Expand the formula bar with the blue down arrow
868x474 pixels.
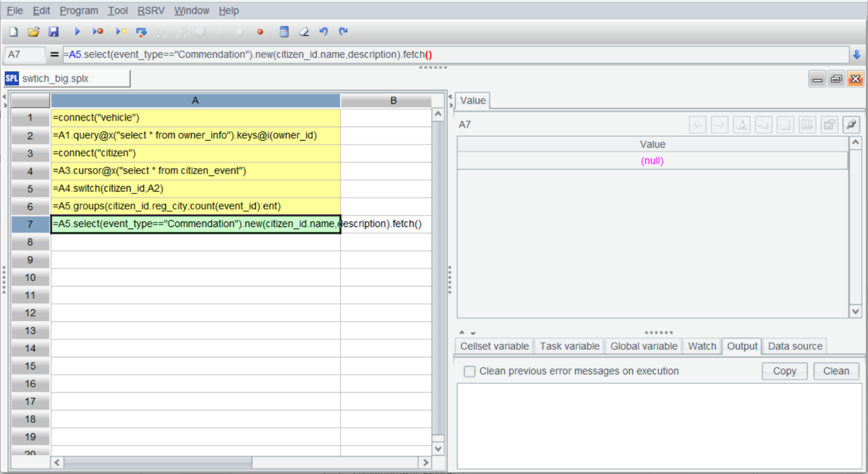pyautogui.click(x=857, y=54)
